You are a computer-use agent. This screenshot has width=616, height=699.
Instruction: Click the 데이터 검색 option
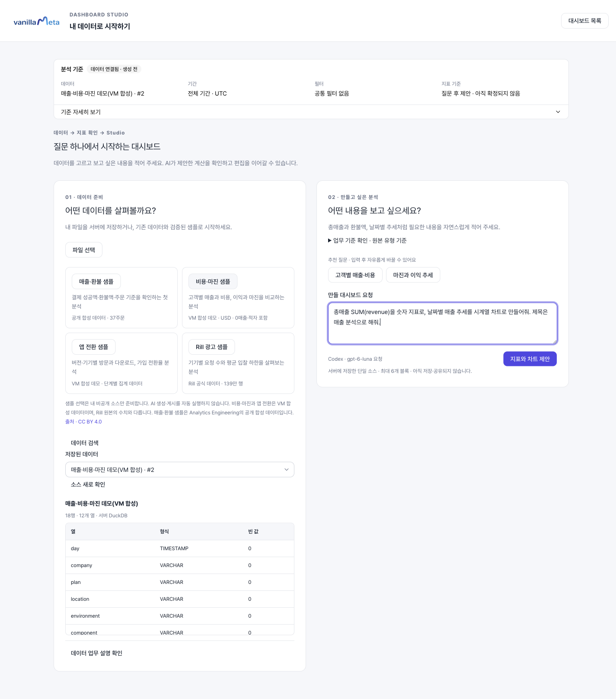(x=85, y=443)
